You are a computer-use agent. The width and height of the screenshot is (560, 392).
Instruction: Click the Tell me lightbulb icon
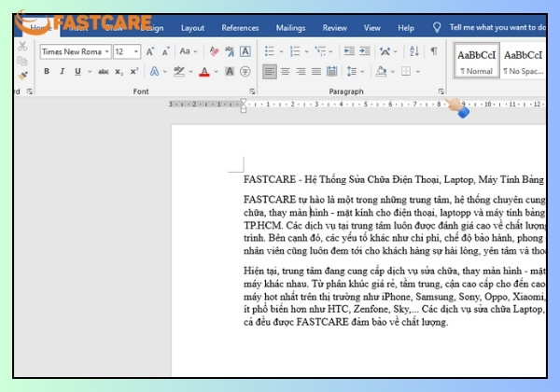pos(437,27)
